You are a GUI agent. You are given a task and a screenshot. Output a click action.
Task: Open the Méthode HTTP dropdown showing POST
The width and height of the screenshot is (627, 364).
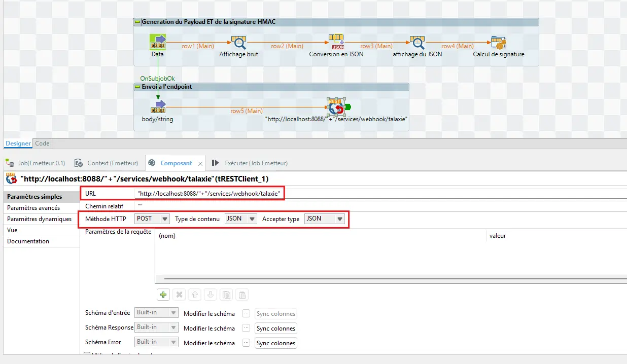click(165, 219)
